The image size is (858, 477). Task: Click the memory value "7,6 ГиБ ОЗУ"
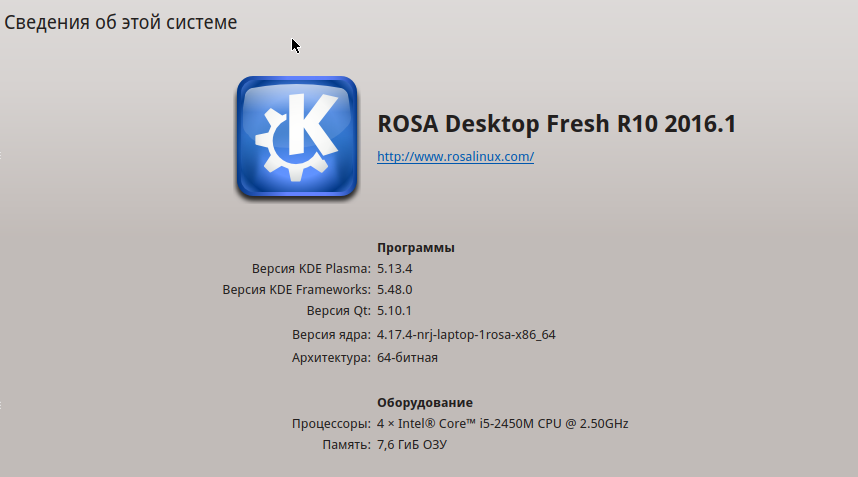[x=412, y=445]
